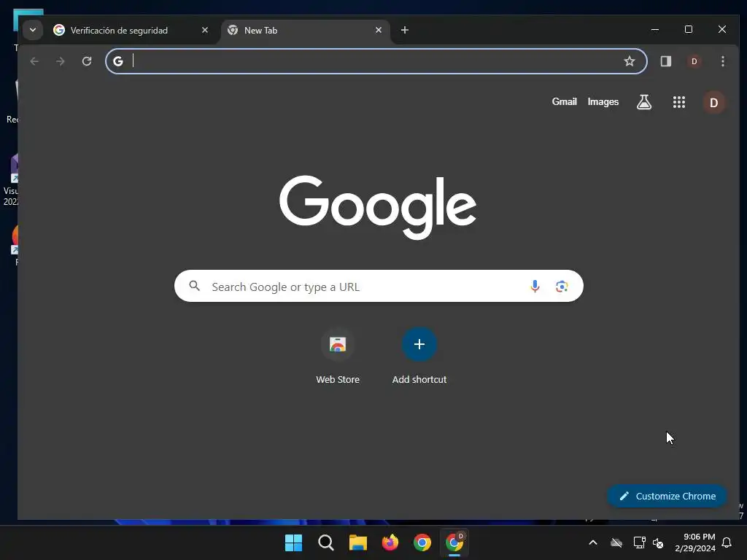This screenshot has height=560, width=747.
Task: Show hidden system tray icons
Action: [x=593, y=542]
